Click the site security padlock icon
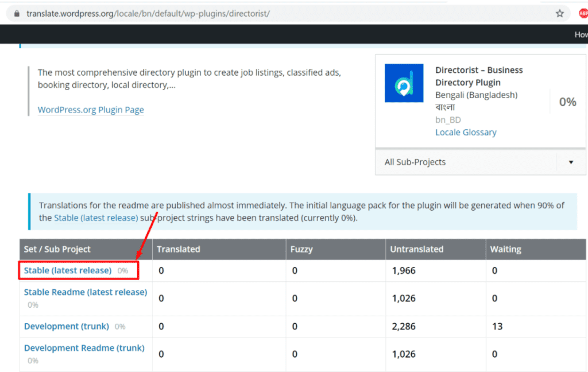The image size is (588, 372). pos(17,14)
